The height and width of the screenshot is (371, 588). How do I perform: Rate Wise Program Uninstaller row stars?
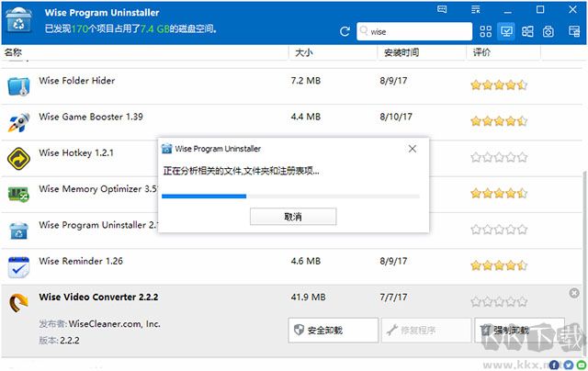499,230
